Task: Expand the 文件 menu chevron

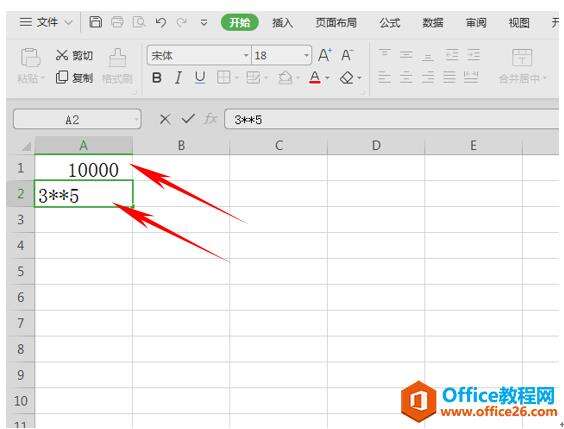Action: (x=68, y=23)
